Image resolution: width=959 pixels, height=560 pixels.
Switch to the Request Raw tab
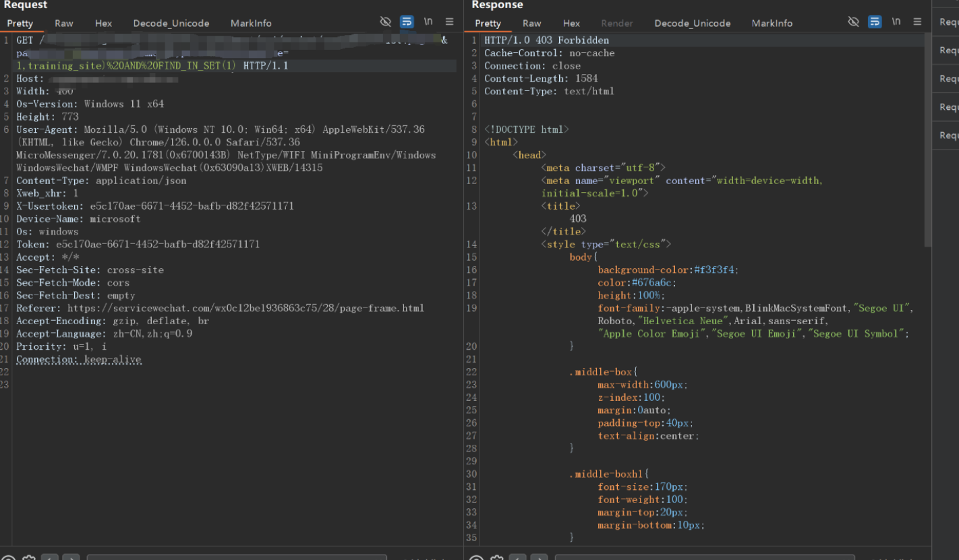[64, 23]
